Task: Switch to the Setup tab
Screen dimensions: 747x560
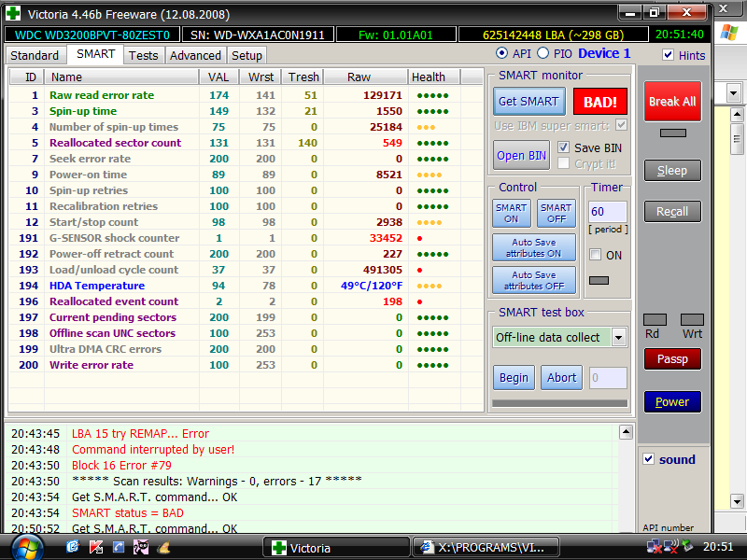Action: (247, 55)
